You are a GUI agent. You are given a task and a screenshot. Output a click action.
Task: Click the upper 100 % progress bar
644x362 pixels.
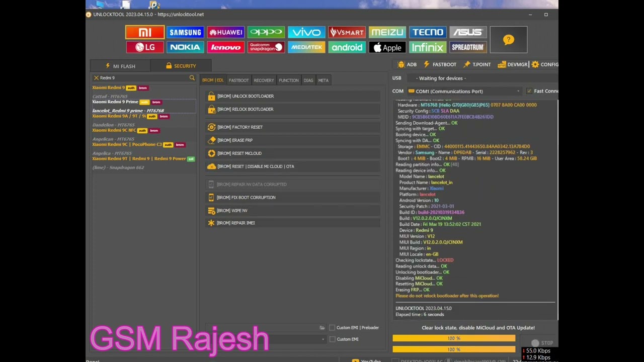(454, 338)
